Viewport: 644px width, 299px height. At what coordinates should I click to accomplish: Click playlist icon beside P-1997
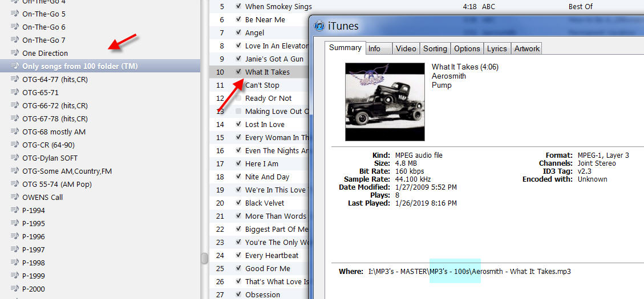(15, 249)
